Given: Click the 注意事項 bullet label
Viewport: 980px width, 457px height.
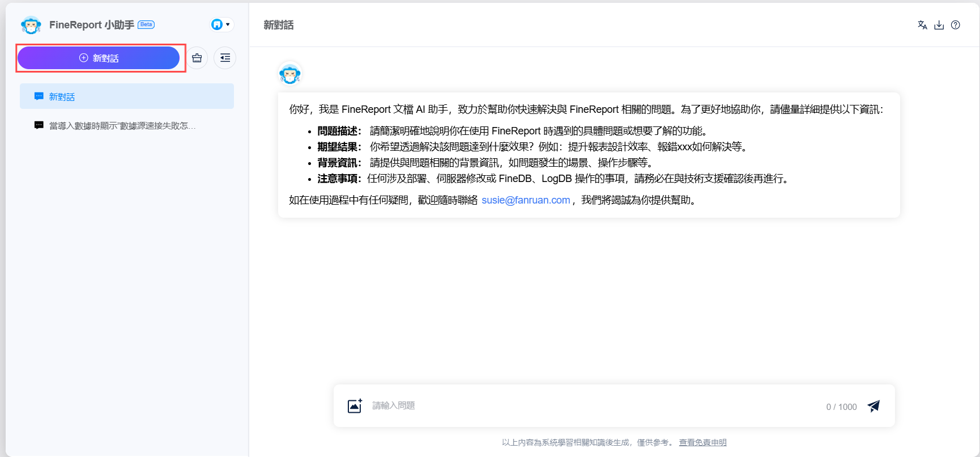Looking at the screenshot, I should (x=339, y=179).
